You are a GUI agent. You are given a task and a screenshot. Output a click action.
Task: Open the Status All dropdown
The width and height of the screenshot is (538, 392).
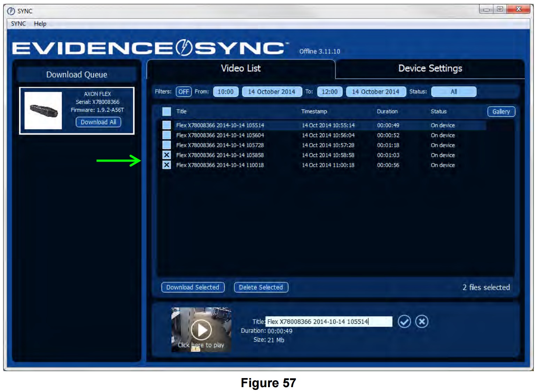tap(453, 92)
